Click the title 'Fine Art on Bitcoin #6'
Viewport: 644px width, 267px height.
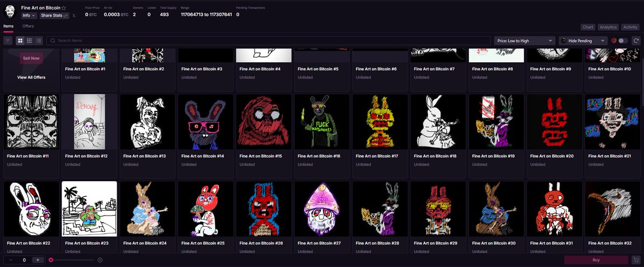click(x=376, y=69)
